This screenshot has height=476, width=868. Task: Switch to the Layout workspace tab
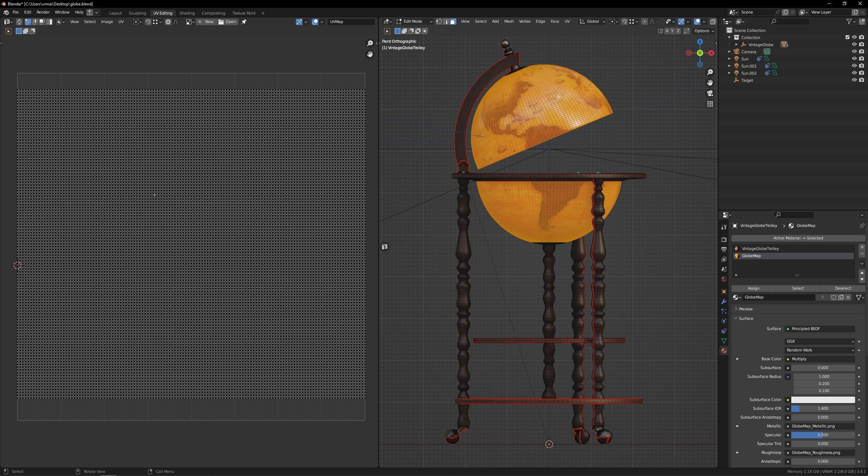click(115, 13)
